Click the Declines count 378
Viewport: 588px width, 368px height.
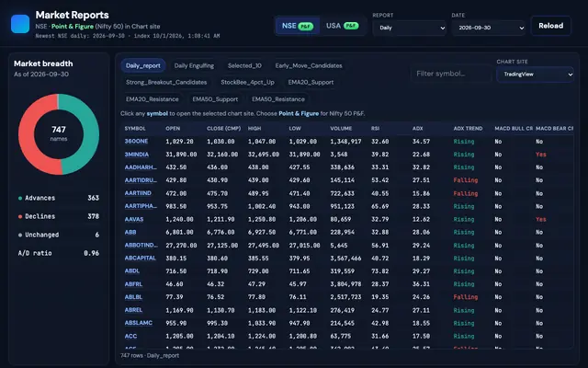click(93, 216)
